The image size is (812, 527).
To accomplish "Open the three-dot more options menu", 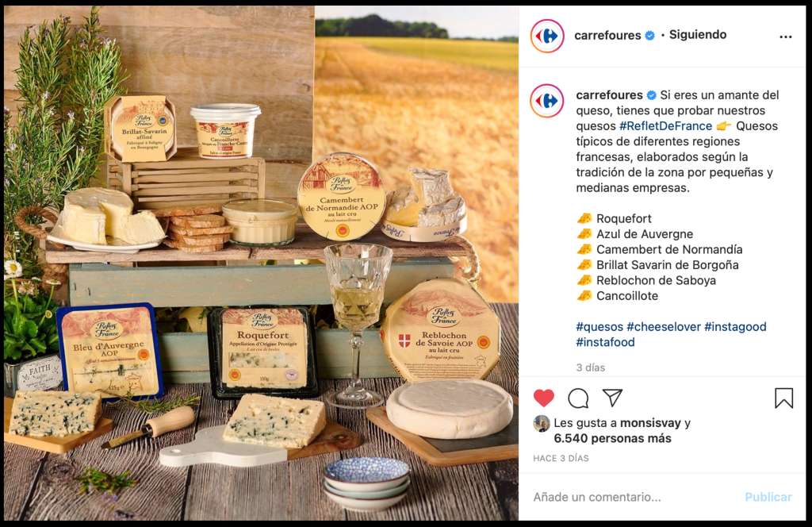I will coord(786,37).
